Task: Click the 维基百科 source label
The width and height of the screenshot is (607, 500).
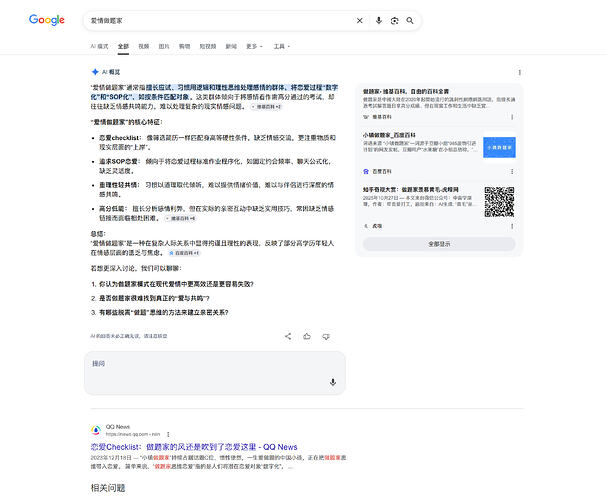Action: click(x=382, y=116)
